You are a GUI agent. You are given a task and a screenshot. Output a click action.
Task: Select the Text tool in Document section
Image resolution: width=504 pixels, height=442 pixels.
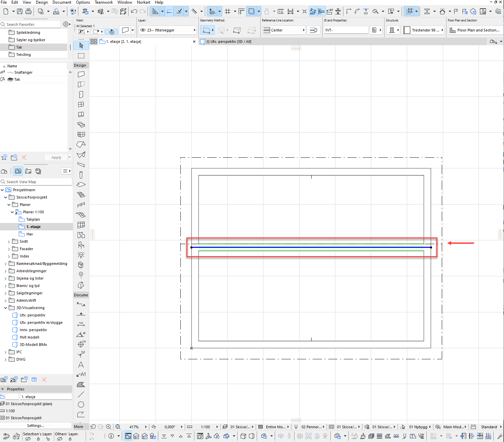click(x=81, y=365)
